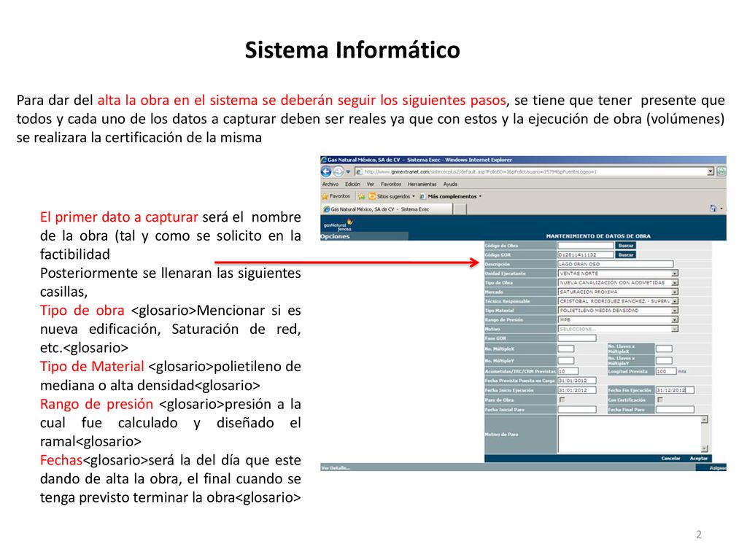Click the Cancelar button
The width and height of the screenshot is (747, 560).
coord(671,458)
